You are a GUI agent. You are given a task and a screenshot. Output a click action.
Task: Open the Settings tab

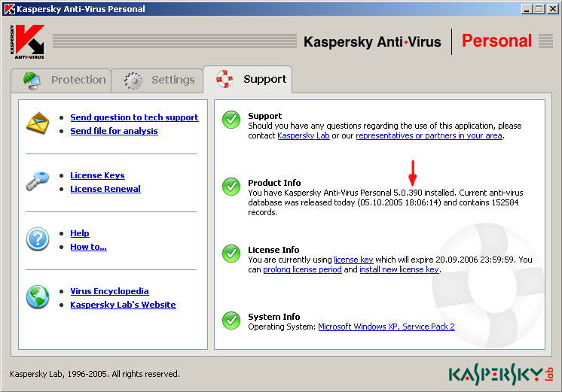(157, 81)
